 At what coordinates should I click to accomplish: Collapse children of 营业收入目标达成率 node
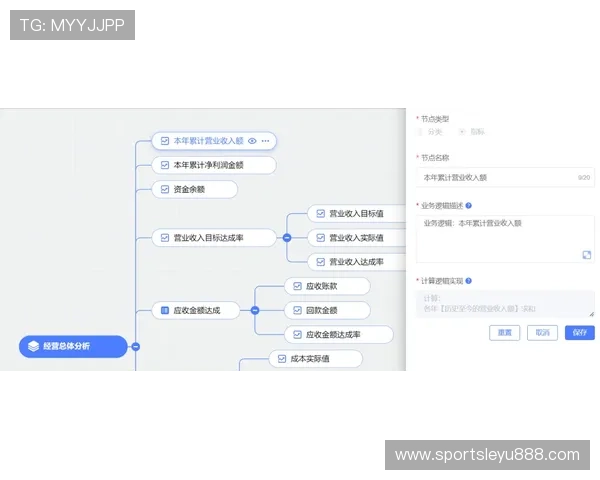coord(287,238)
